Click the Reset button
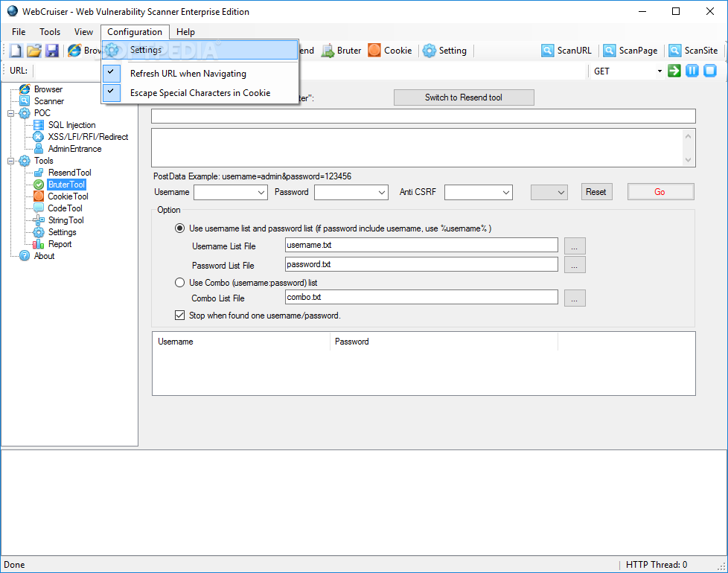Screen dimensions: 728x573 [x=596, y=192]
